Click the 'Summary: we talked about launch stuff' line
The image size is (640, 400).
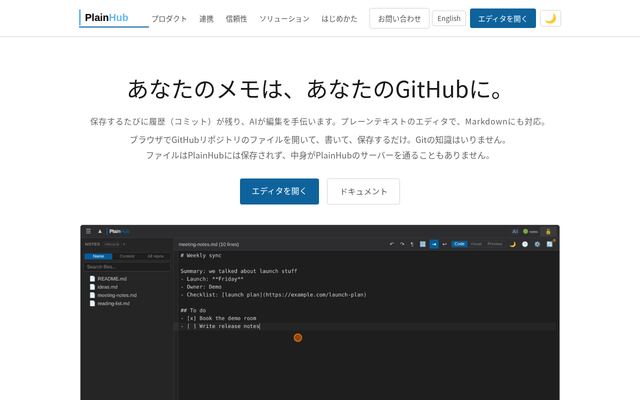pyautogui.click(x=239, y=271)
